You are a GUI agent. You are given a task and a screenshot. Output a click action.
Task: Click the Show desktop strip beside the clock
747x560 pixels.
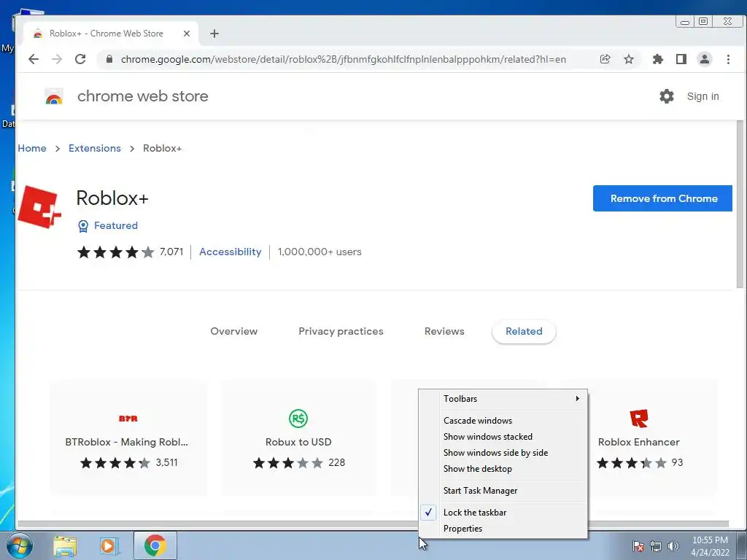(x=743, y=545)
